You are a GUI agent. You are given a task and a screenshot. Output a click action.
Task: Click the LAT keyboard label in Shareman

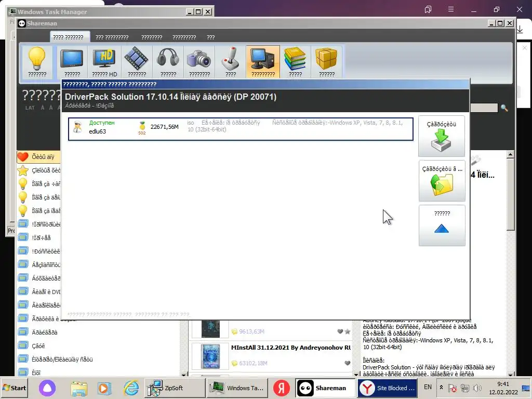coord(30,108)
